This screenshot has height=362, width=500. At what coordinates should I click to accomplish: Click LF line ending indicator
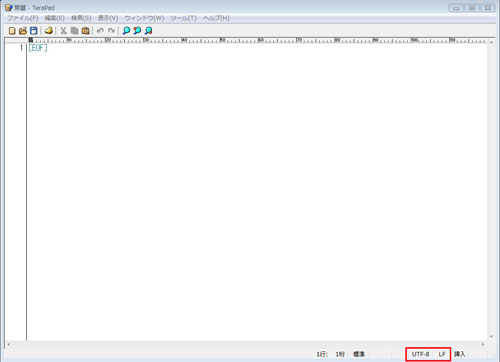[x=442, y=354]
